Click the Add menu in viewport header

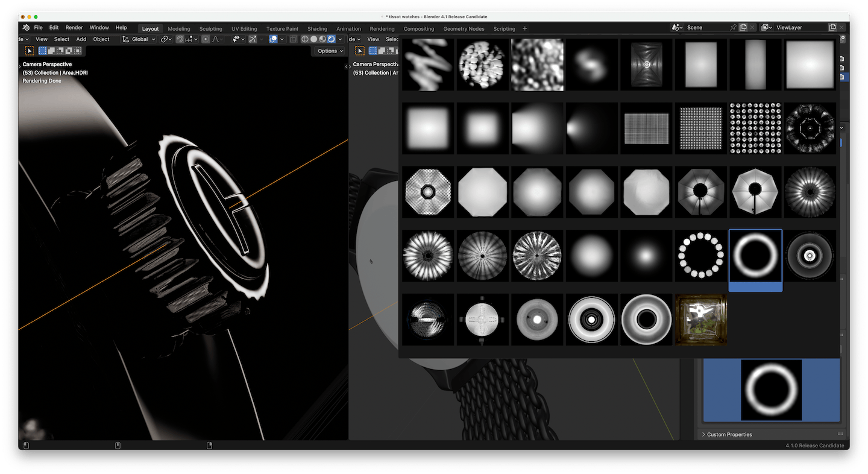[x=81, y=39]
